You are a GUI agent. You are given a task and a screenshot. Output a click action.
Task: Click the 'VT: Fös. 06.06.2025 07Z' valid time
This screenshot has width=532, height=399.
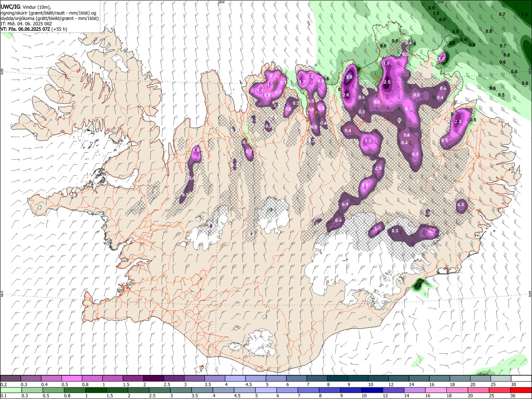(26, 29)
